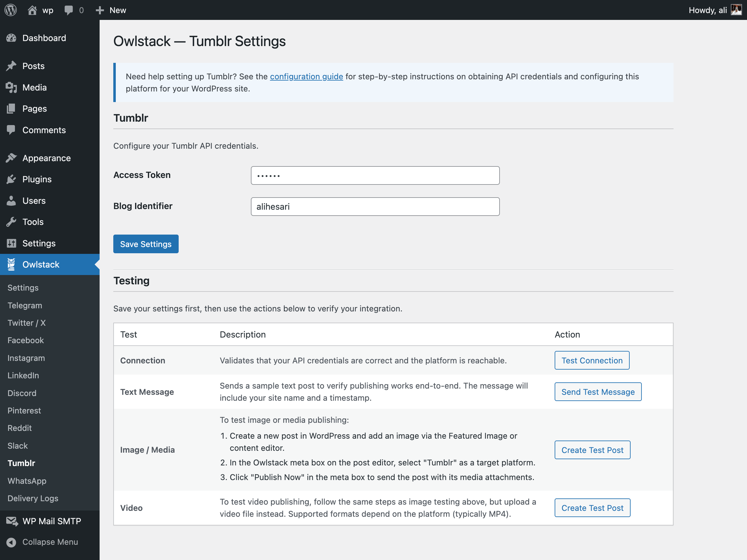Image resolution: width=747 pixels, height=560 pixels.
Task: Click Test Connection for the Connection test
Action: [592, 360]
